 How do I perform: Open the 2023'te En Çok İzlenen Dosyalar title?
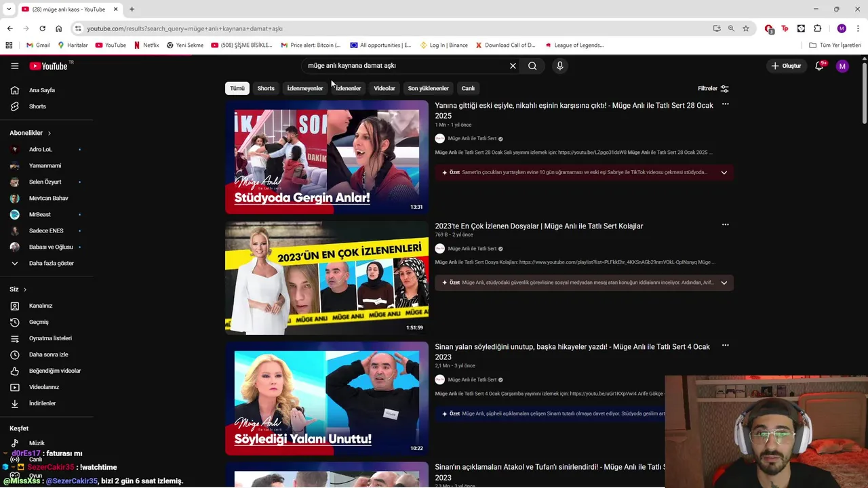pyautogui.click(x=539, y=226)
